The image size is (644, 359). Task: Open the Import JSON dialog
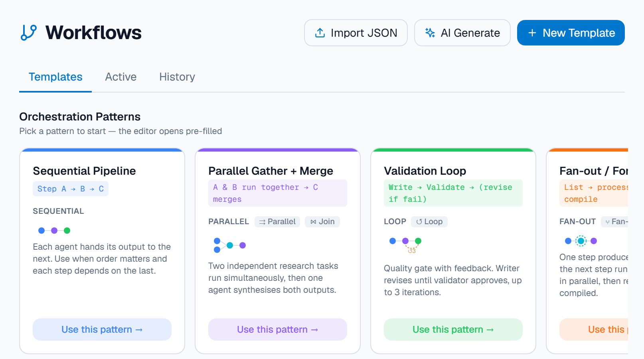click(x=356, y=33)
